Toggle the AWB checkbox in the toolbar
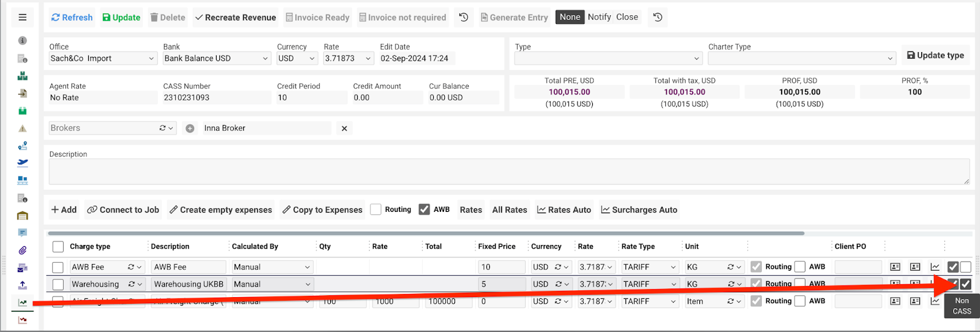This screenshot has height=332, width=980. click(x=424, y=209)
